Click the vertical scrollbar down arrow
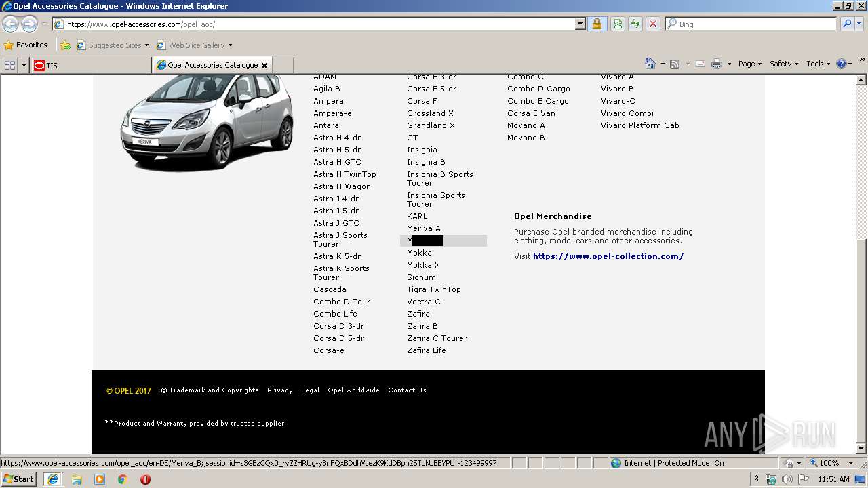This screenshot has height=488, width=868. (x=861, y=448)
